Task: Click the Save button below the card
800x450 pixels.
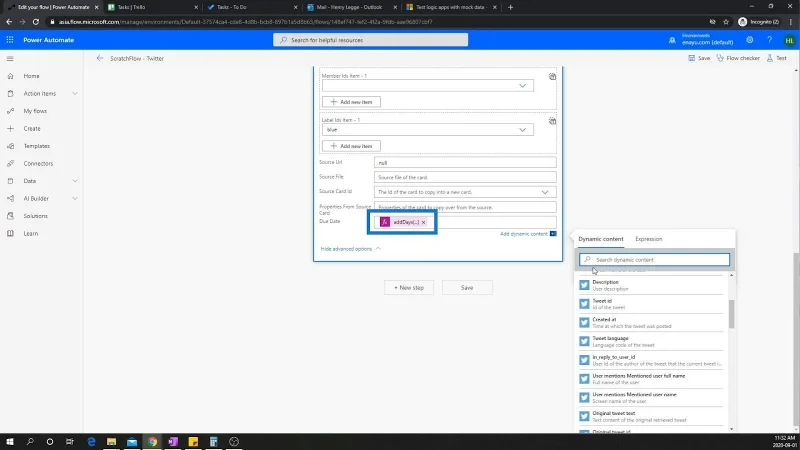Action: pos(467,288)
